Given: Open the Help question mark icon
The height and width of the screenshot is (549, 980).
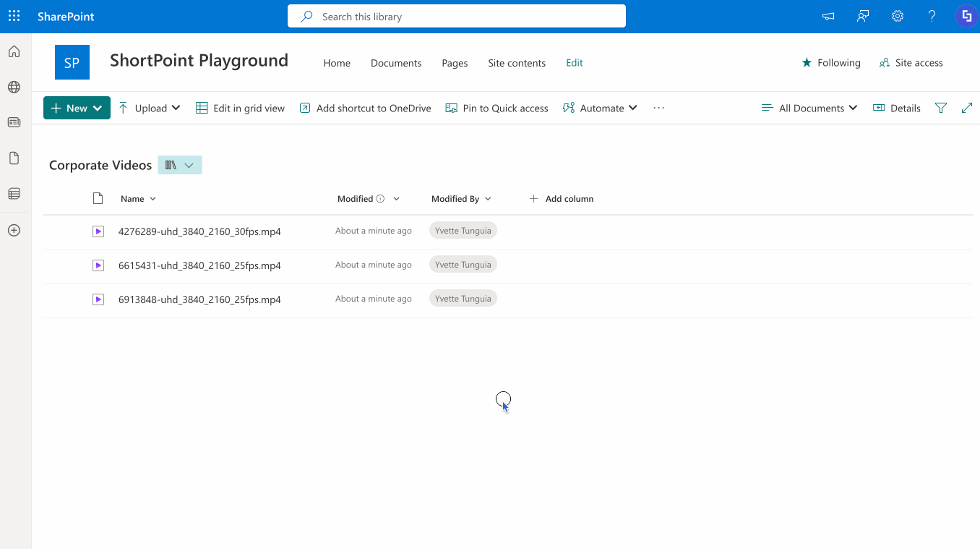Looking at the screenshot, I should point(932,15).
